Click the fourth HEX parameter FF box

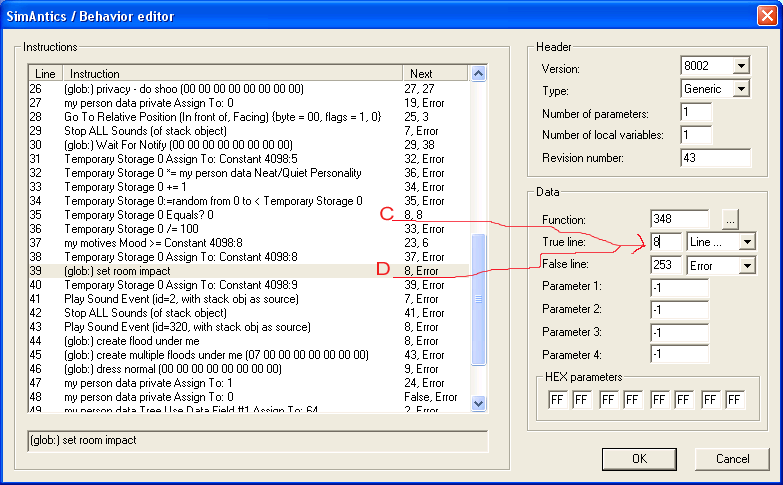[633, 400]
